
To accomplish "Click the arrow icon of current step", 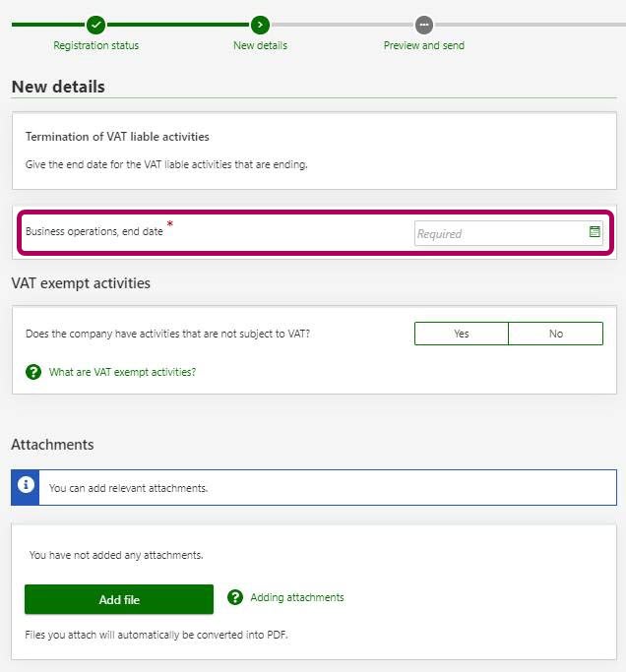I will pyautogui.click(x=260, y=25).
